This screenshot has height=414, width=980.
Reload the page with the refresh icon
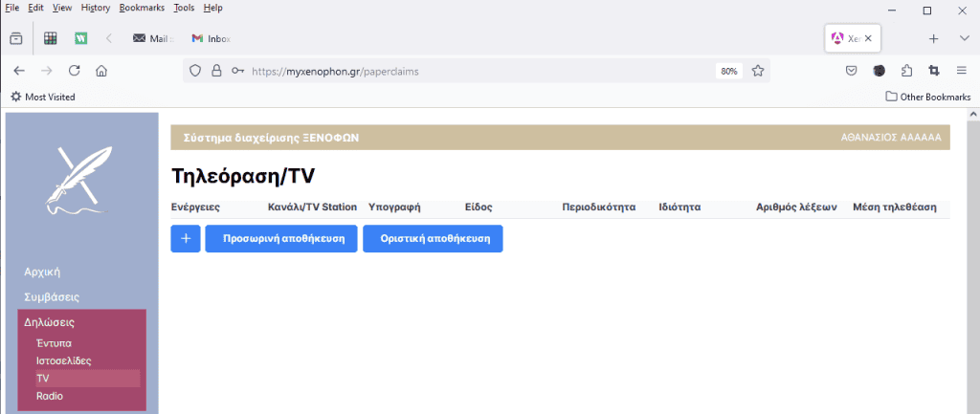point(74,71)
